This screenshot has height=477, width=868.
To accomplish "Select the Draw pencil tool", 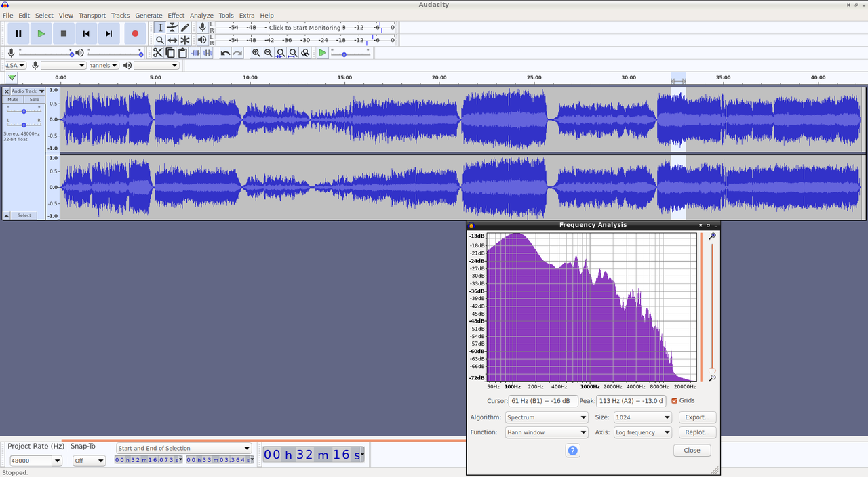I will point(185,27).
